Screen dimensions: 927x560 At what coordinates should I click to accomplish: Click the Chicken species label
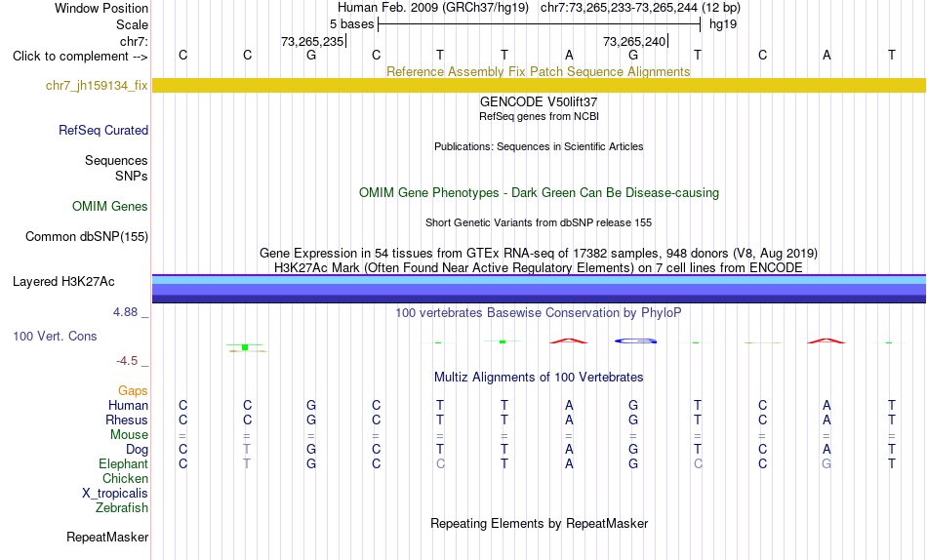point(125,478)
